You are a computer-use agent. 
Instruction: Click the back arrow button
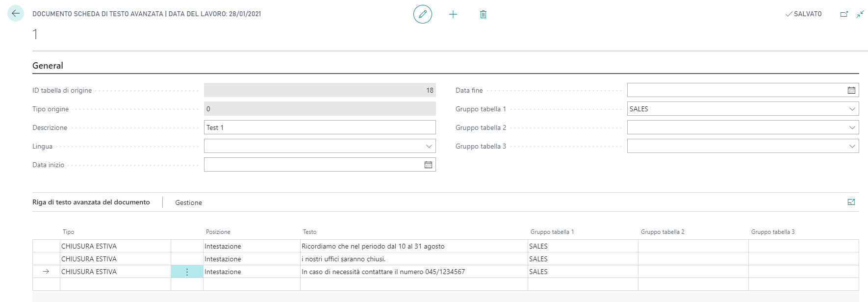(16, 14)
